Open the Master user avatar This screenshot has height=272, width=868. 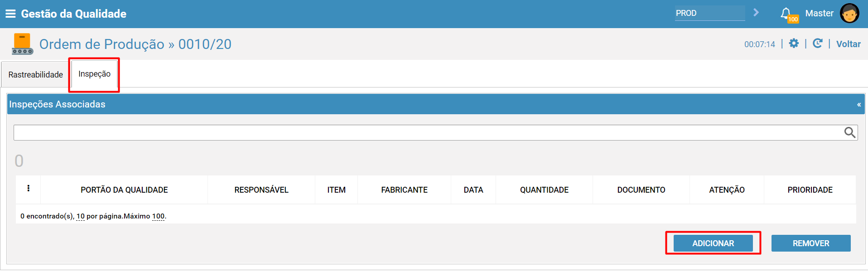[x=849, y=13]
